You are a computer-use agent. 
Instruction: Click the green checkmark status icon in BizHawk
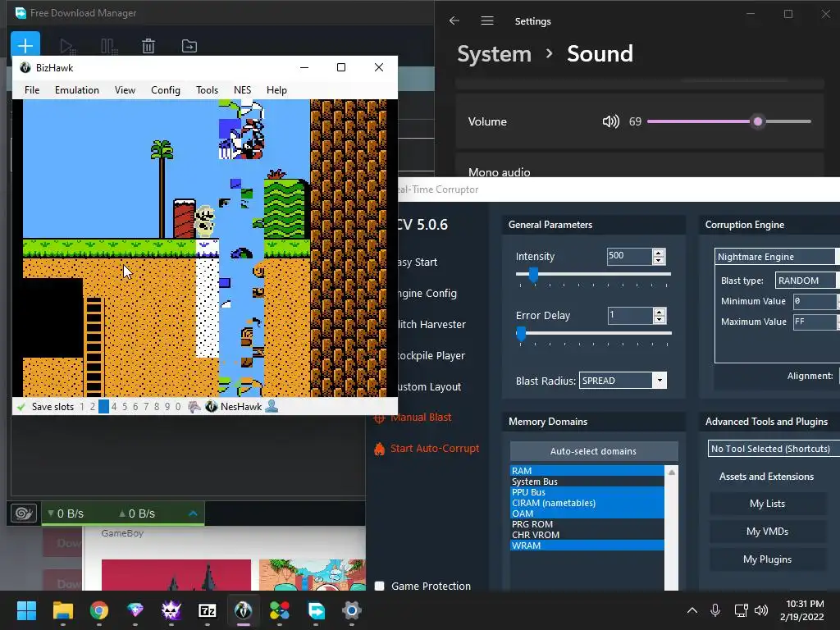(x=21, y=407)
